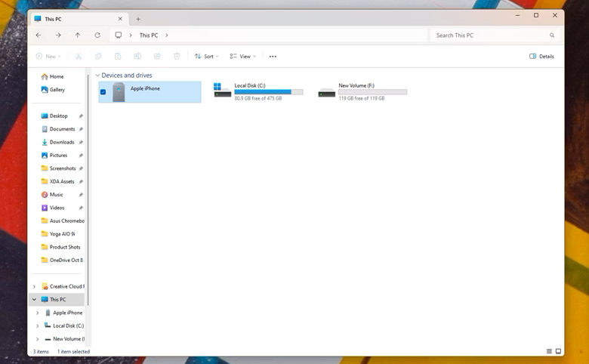Screen dimensions: 589x364
Task: Expand Local Disk (C:) in the tree
Action: point(37,326)
